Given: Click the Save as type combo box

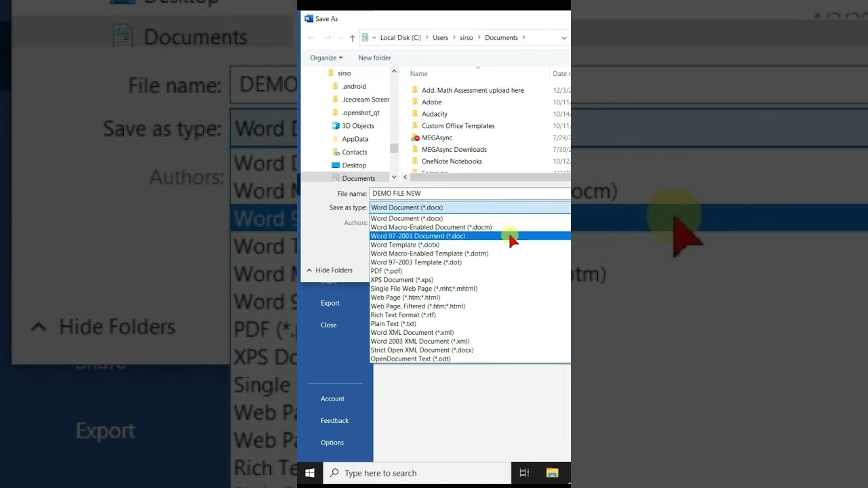Looking at the screenshot, I should (x=471, y=207).
